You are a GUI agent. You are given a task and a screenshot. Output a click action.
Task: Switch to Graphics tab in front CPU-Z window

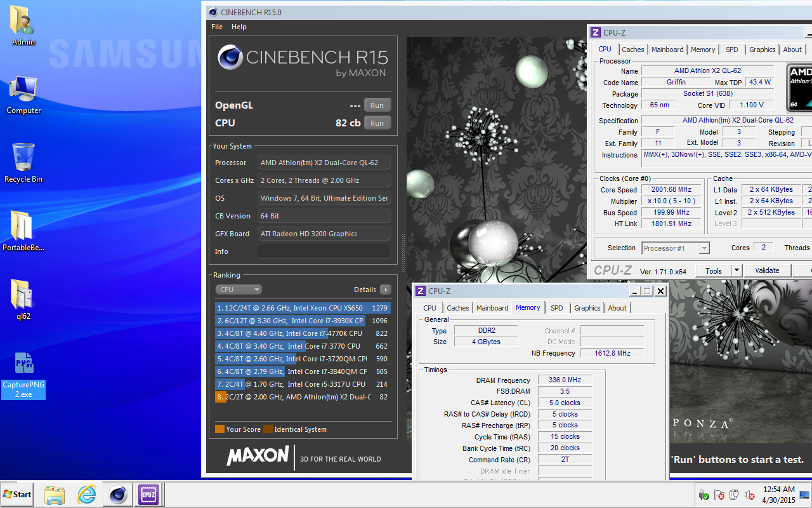[x=587, y=308]
